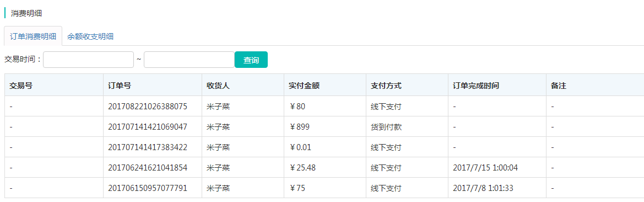
Task: Focus the end date input field
Action: point(189,60)
